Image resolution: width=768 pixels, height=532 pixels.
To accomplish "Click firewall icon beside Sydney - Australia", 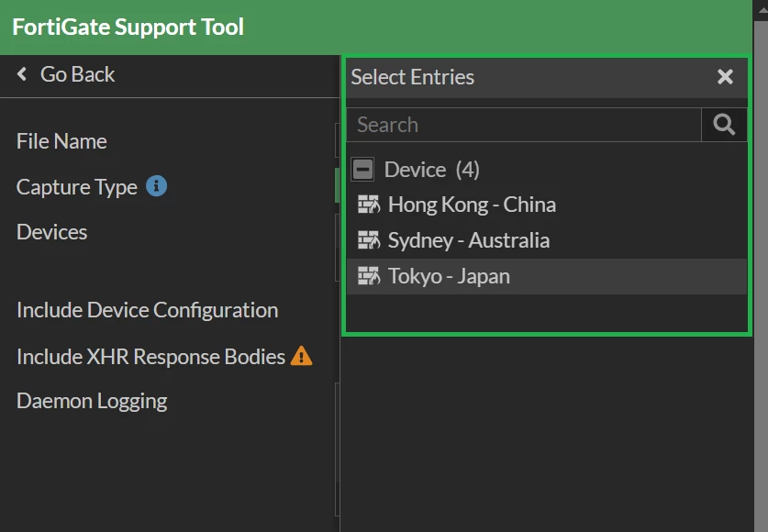I will click(x=369, y=240).
